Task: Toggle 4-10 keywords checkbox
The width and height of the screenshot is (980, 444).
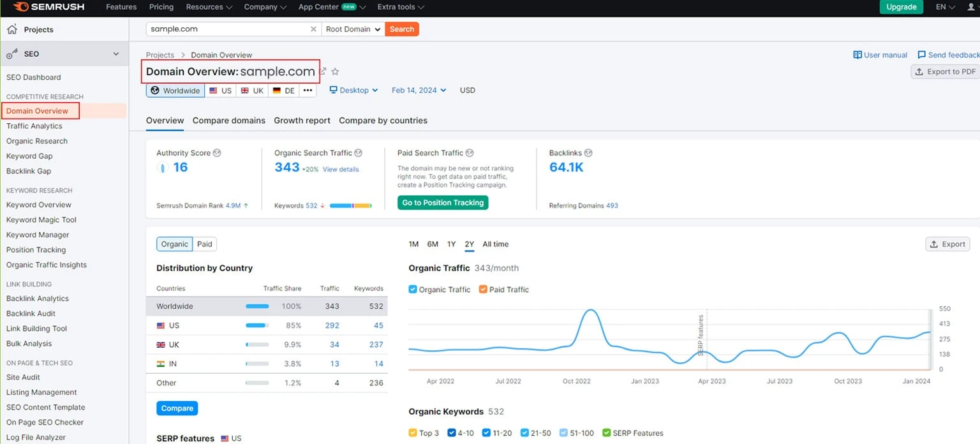Action: (452, 433)
